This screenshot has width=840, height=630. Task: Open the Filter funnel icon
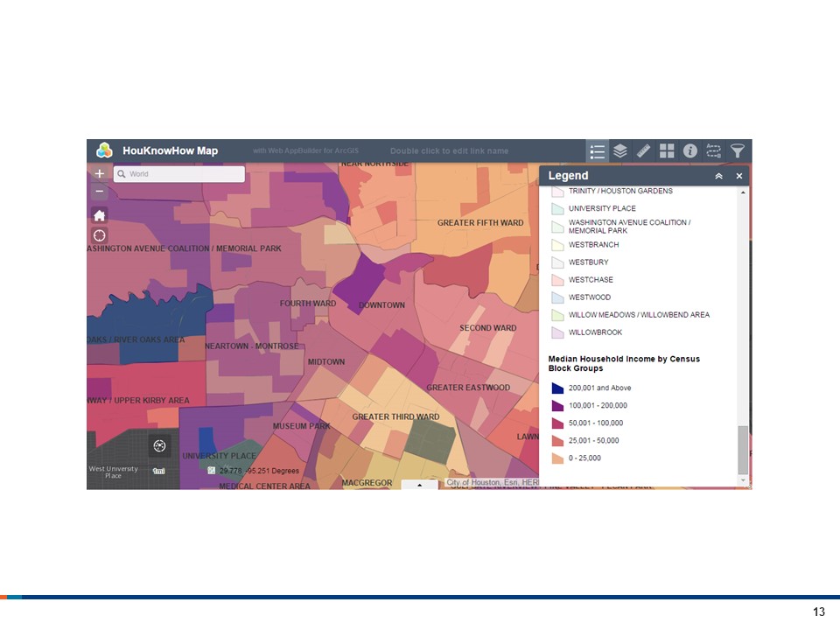(737, 151)
